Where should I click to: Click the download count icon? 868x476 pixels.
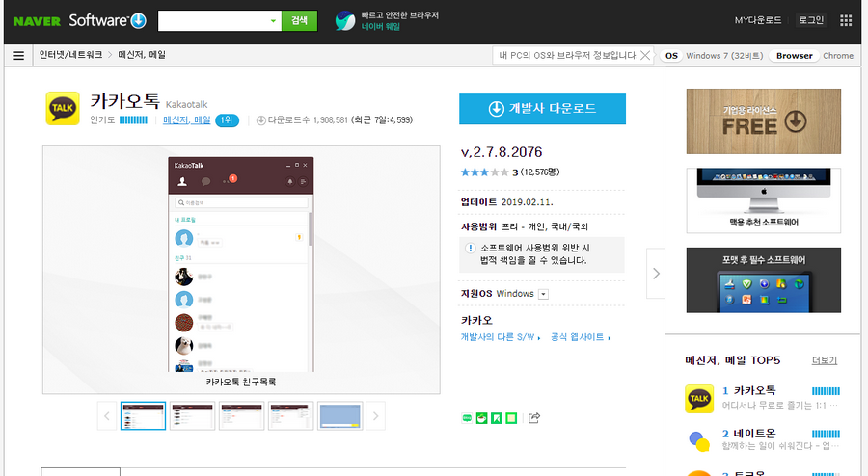(261, 120)
